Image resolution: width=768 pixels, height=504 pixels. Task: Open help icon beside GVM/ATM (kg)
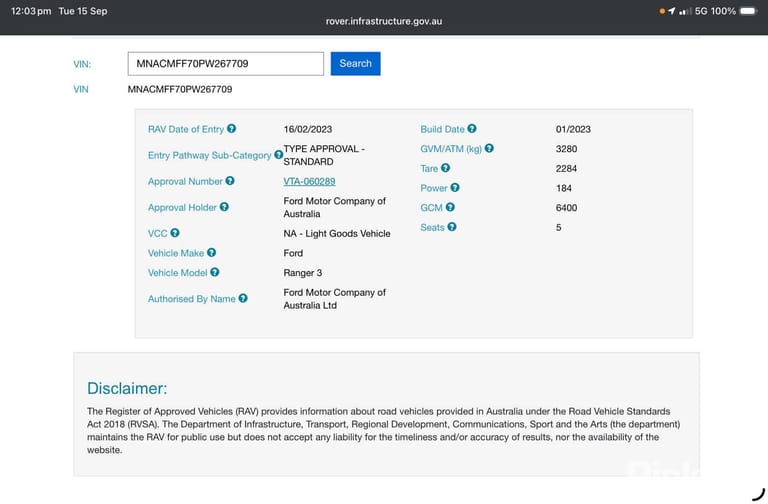point(489,148)
